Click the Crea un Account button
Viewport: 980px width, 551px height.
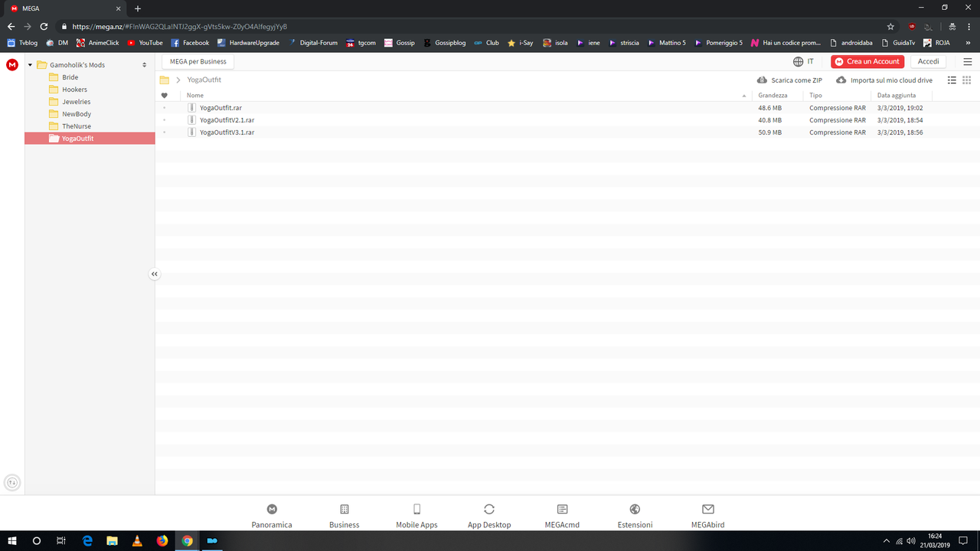(867, 61)
